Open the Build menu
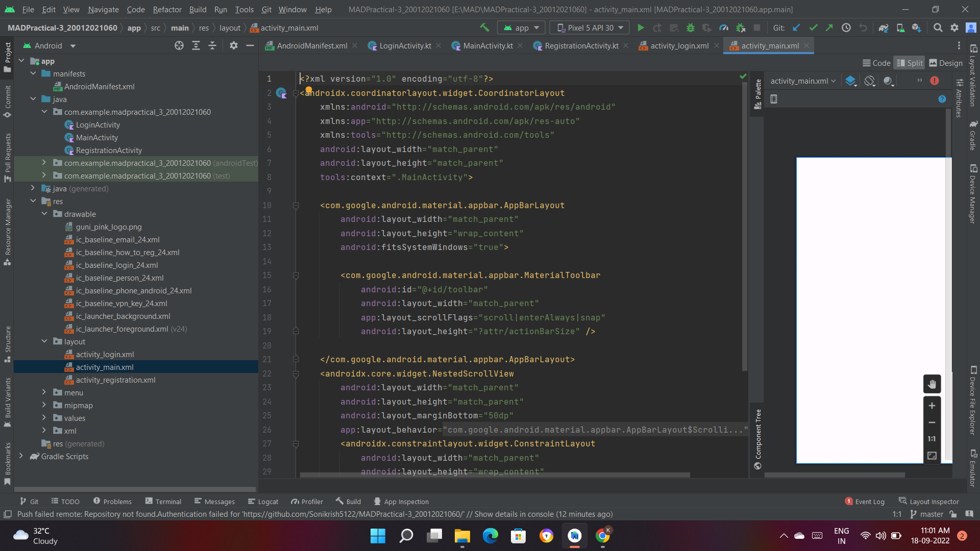The image size is (980, 551). [198, 9]
